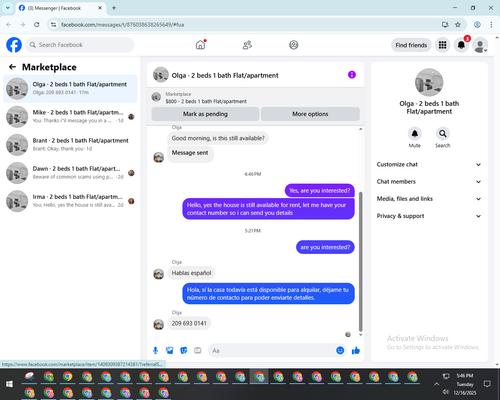This screenshot has height=400, width=500.
Task: Go to the Home feed icon
Action: [200, 45]
